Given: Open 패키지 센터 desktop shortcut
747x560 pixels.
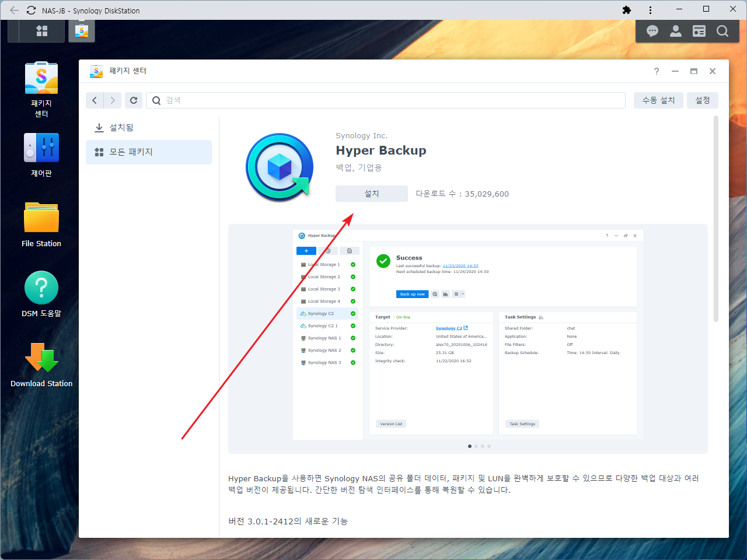Looking at the screenshot, I should tap(41, 90).
